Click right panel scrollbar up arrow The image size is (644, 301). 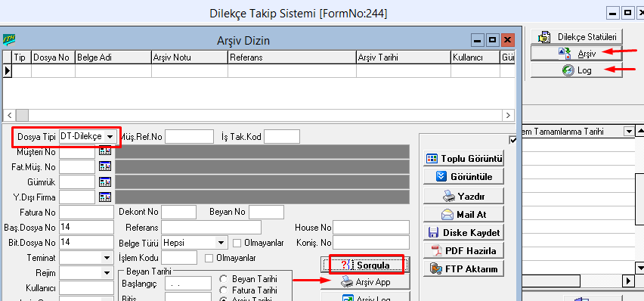639,132
